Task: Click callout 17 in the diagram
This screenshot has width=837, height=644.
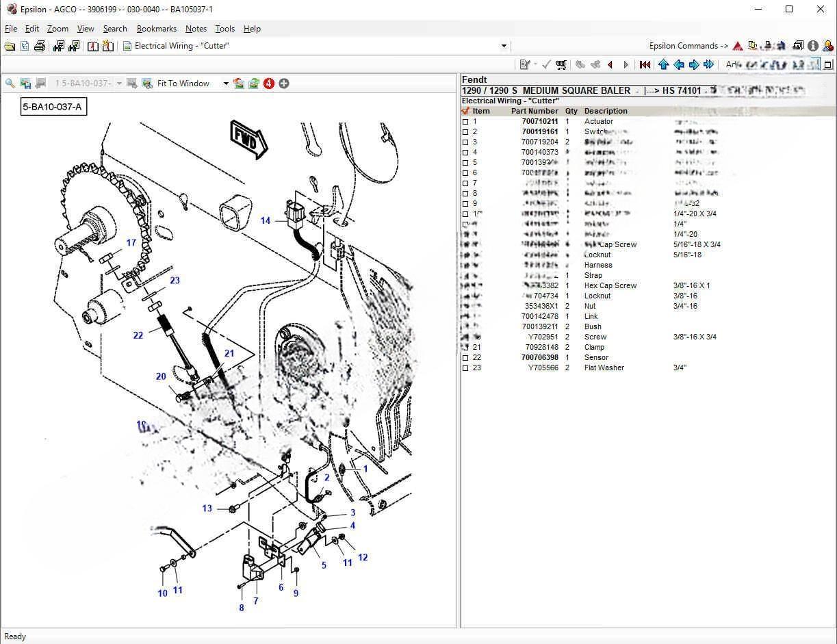Action: (131, 242)
